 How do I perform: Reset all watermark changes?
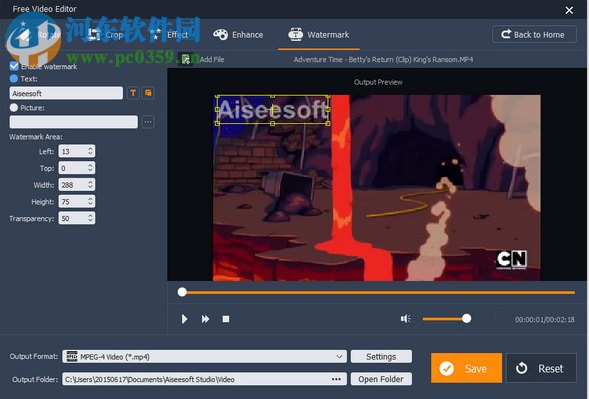tap(541, 368)
